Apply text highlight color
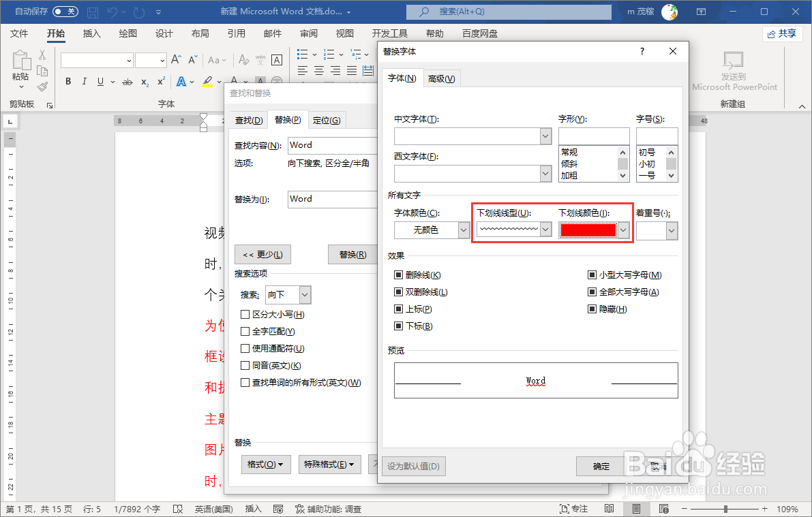Screen dimensions: 812x517 point(208,81)
